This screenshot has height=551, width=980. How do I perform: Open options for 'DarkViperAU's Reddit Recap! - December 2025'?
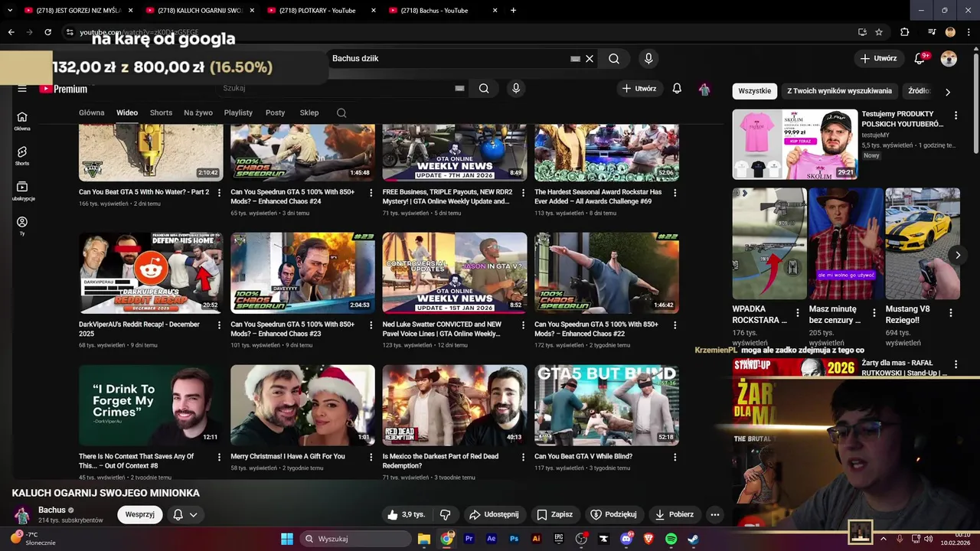219,325
